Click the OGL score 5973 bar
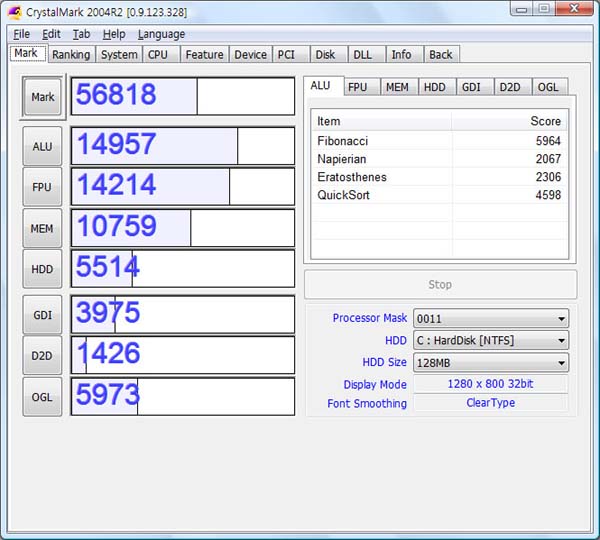Screen dimensions: 600x540 (x=183, y=396)
